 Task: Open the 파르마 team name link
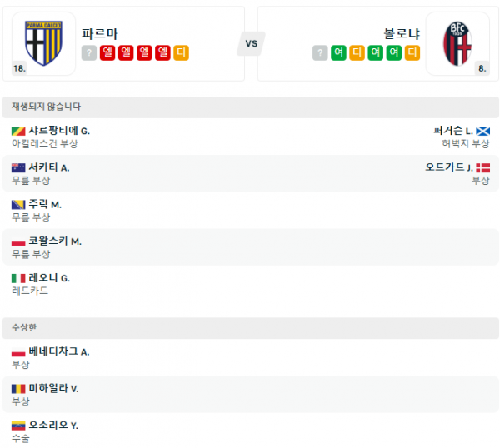tap(100, 34)
